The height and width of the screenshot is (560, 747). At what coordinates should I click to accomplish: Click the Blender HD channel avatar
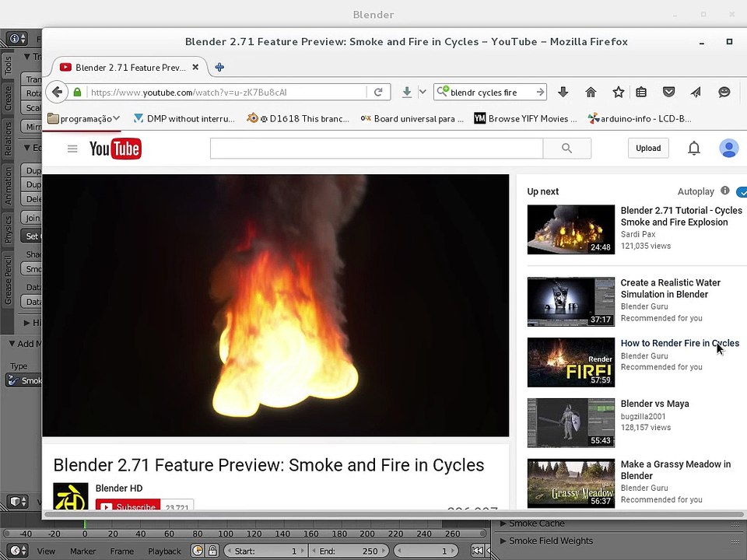click(x=71, y=496)
